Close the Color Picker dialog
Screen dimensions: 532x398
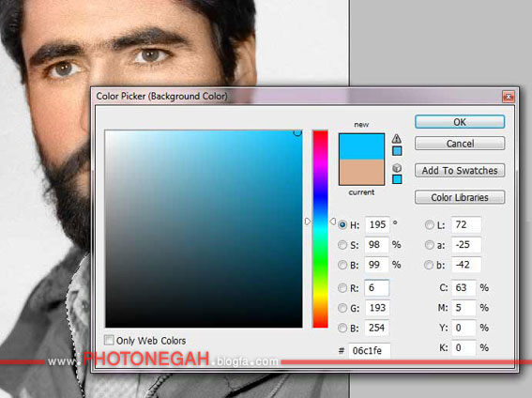coord(509,97)
